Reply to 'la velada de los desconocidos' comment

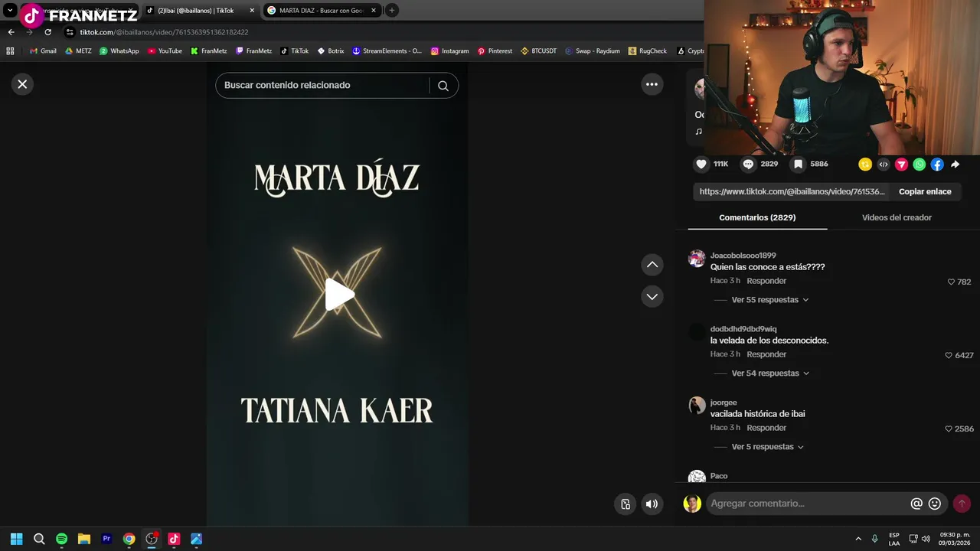pyautogui.click(x=766, y=354)
